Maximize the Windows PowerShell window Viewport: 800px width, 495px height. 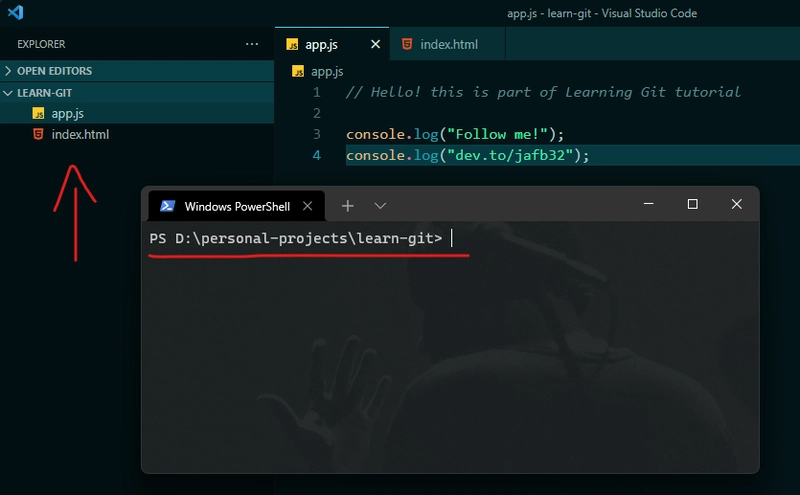(692, 204)
